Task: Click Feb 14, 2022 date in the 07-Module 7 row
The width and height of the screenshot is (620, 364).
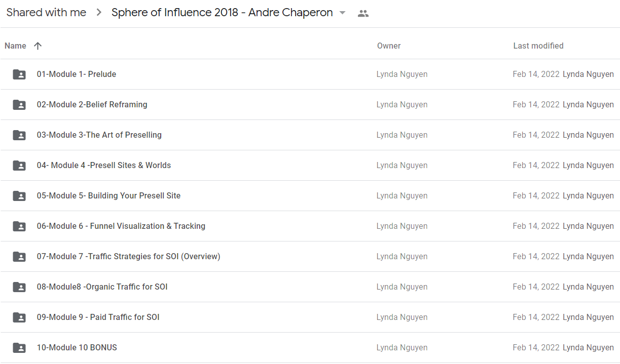Action: [536, 256]
